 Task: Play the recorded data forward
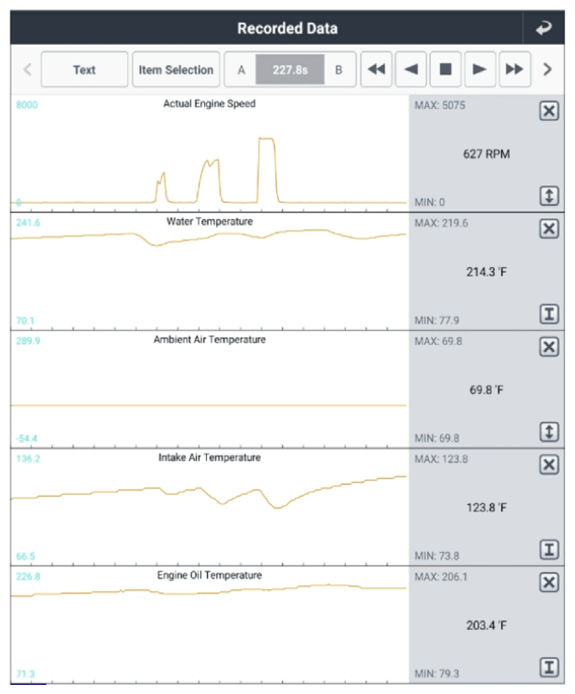[x=480, y=69]
